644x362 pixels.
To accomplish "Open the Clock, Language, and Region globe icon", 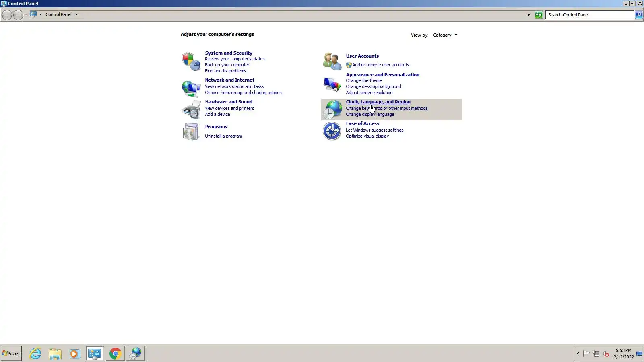I will [332, 109].
